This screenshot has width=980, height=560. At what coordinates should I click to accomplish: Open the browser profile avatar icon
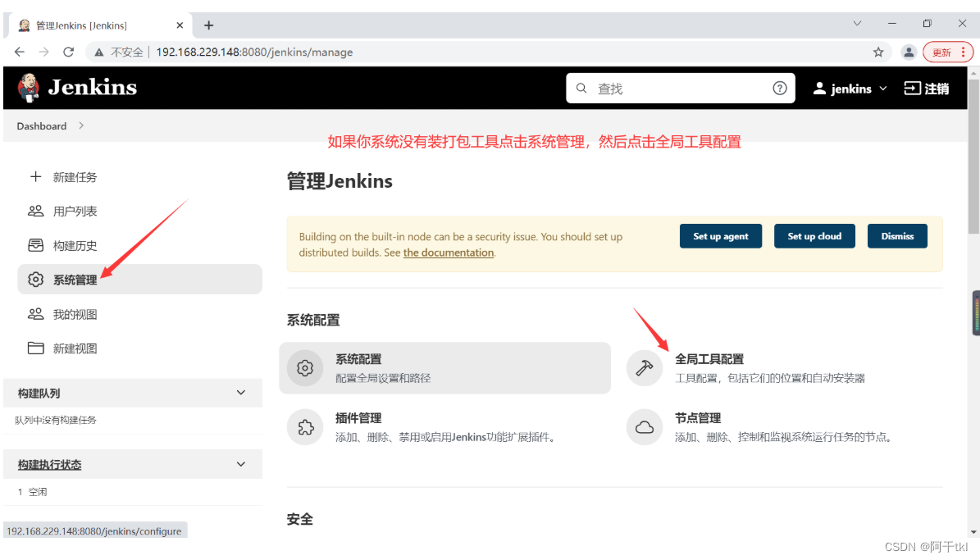click(909, 52)
